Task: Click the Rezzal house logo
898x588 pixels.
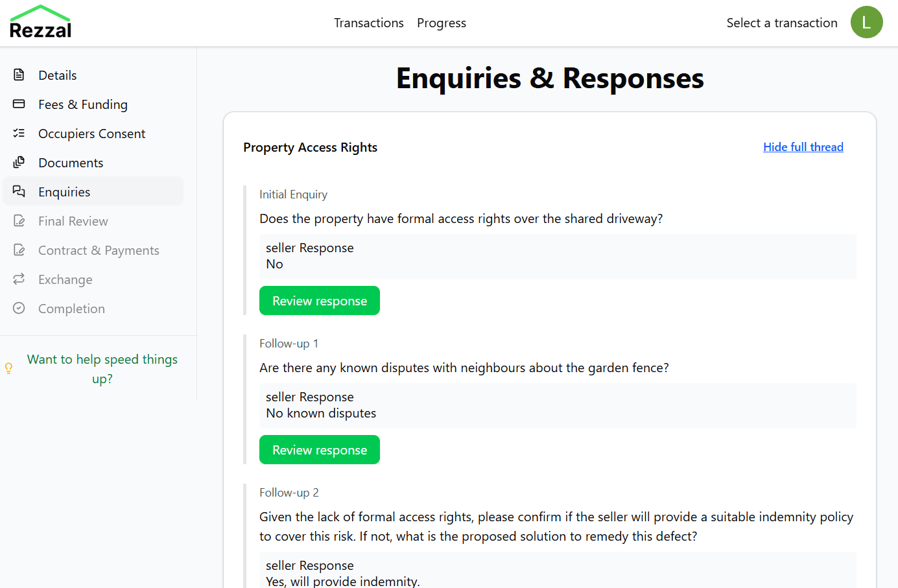Action: click(40, 21)
